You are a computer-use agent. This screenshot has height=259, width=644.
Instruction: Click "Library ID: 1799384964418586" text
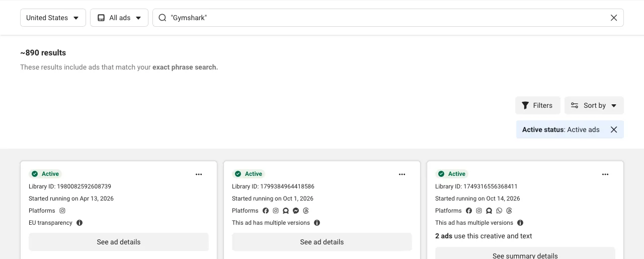tap(273, 186)
